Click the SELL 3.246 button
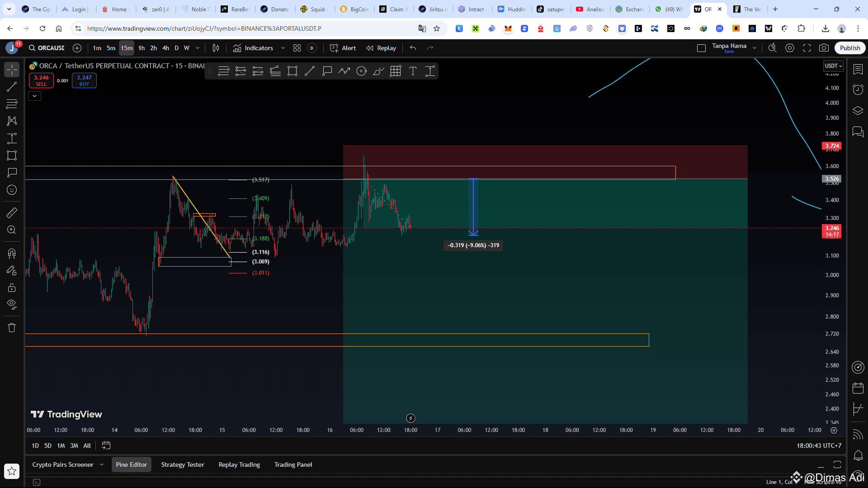The width and height of the screenshot is (868, 488). coord(41,80)
